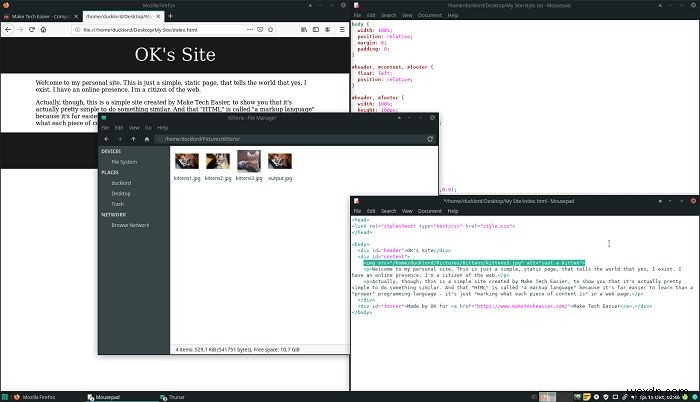Open File menu in file manager
Screen dimensions: 700x402
point(105,128)
